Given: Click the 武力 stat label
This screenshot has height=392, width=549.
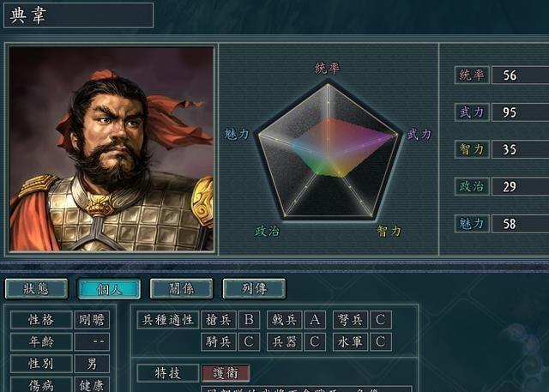Looking at the screenshot, I should (472, 112).
